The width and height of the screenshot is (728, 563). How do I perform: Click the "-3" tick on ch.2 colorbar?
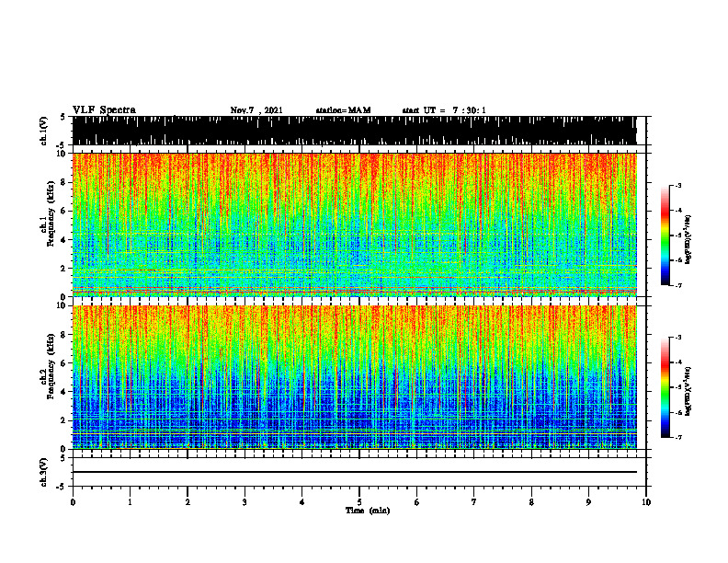tap(678, 338)
